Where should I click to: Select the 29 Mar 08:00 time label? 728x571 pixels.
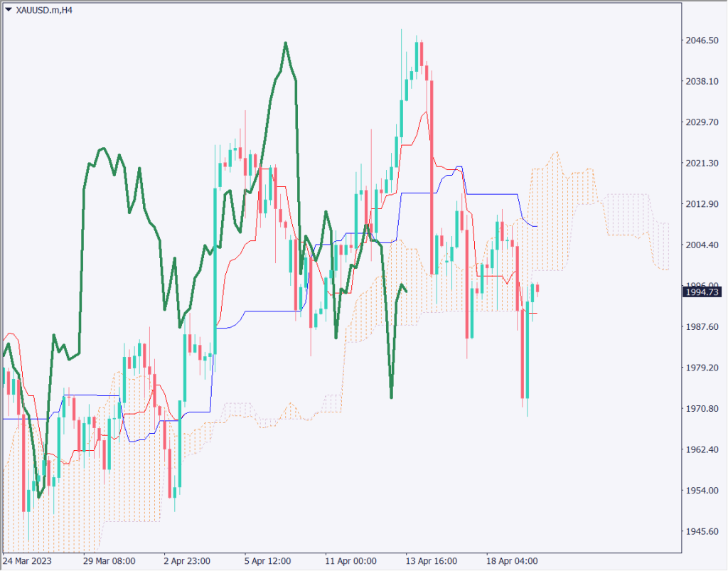[108, 561]
